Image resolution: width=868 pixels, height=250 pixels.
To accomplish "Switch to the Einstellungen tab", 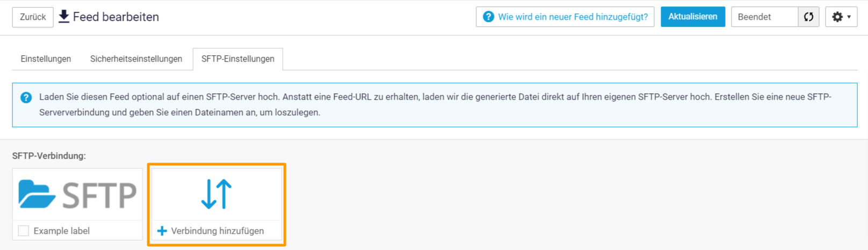I will click(x=46, y=59).
